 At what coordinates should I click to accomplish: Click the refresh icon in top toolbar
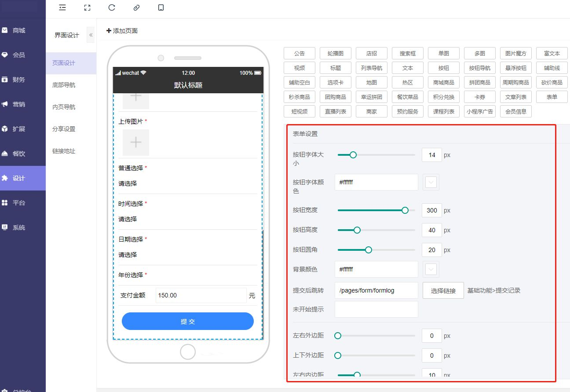[112, 7]
